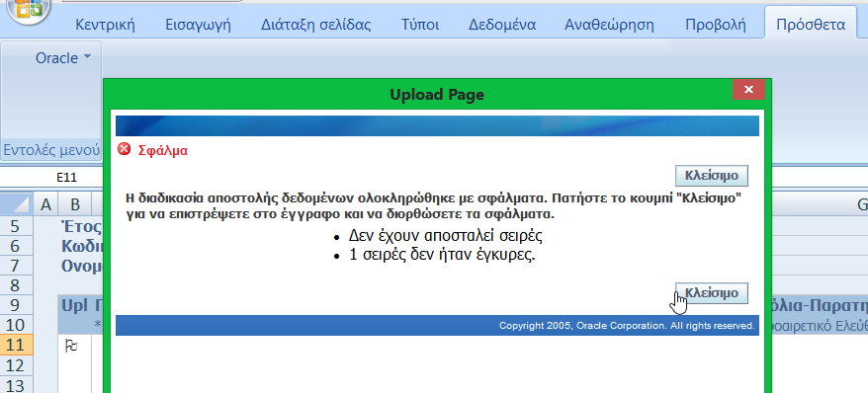Click the Εντολές μενού group label

click(51, 150)
